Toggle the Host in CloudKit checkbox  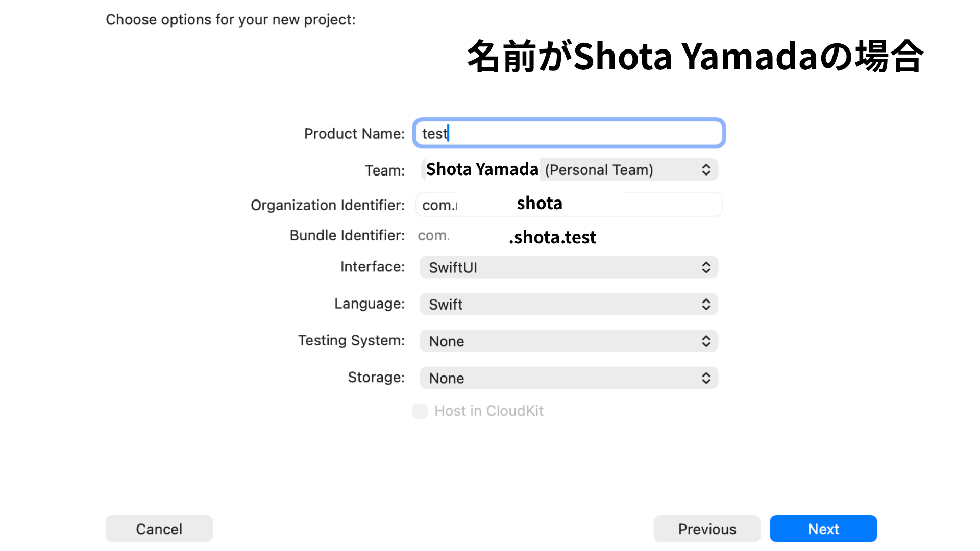[x=420, y=411]
